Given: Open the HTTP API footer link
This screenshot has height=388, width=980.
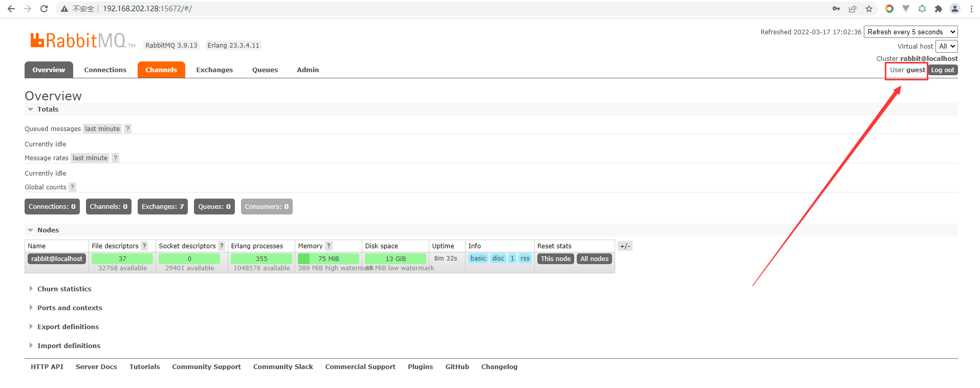Looking at the screenshot, I should (47, 367).
